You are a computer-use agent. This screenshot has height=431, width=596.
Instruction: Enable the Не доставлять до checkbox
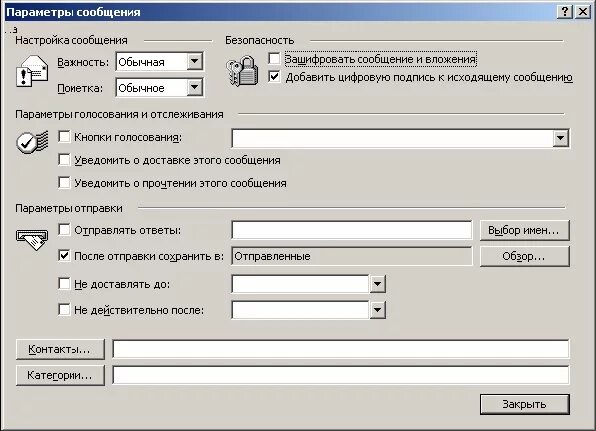(x=64, y=284)
